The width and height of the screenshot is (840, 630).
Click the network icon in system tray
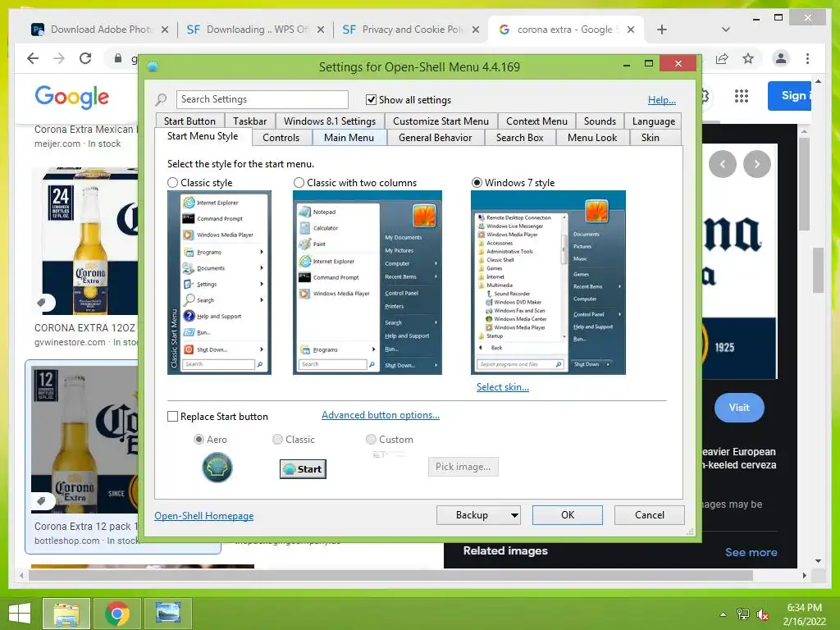[742, 614]
